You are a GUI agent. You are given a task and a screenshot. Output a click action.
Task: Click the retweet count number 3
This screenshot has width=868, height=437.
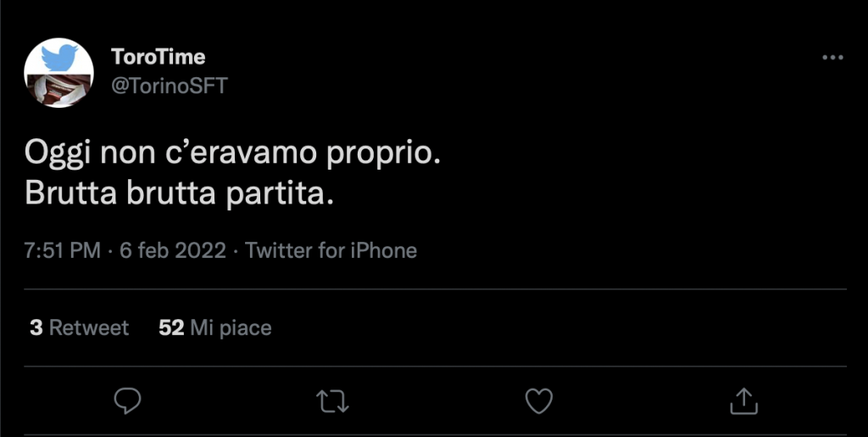[x=36, y=328]
